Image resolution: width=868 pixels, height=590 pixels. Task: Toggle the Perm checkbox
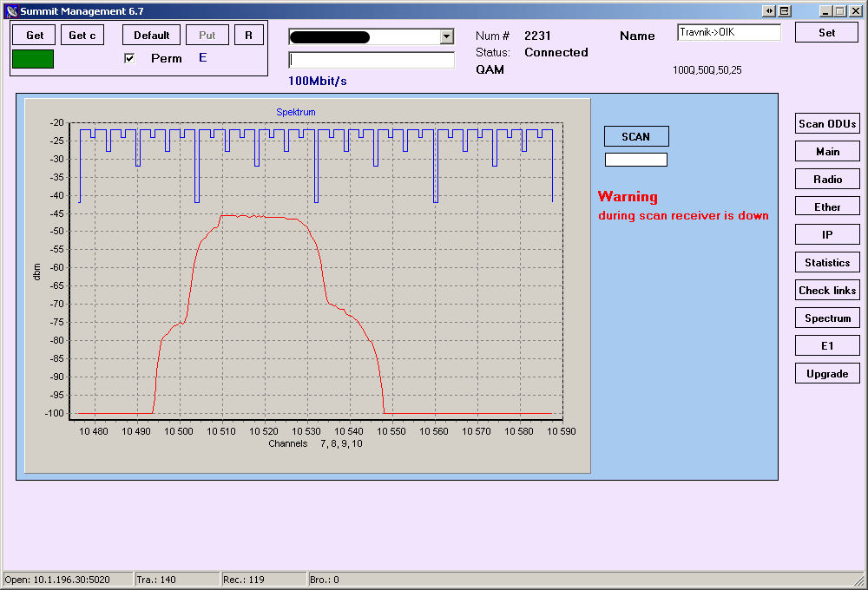point(129,58)
